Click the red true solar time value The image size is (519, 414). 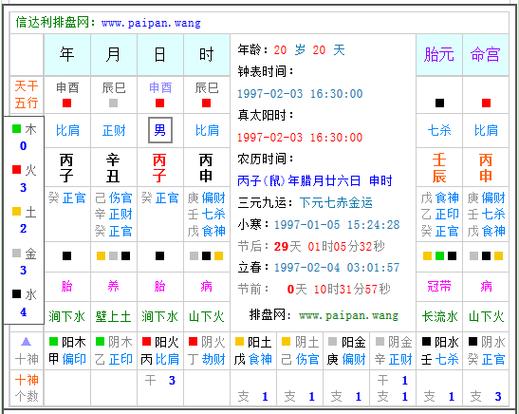[x=300, y=137]
